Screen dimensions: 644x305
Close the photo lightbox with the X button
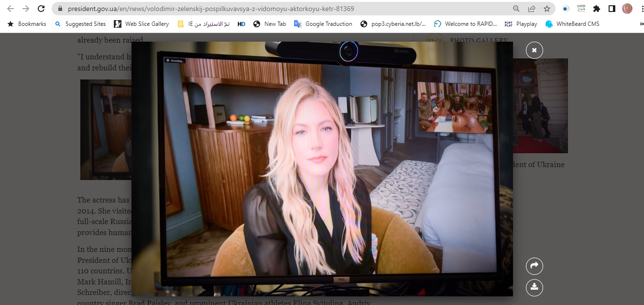[534, 50]
